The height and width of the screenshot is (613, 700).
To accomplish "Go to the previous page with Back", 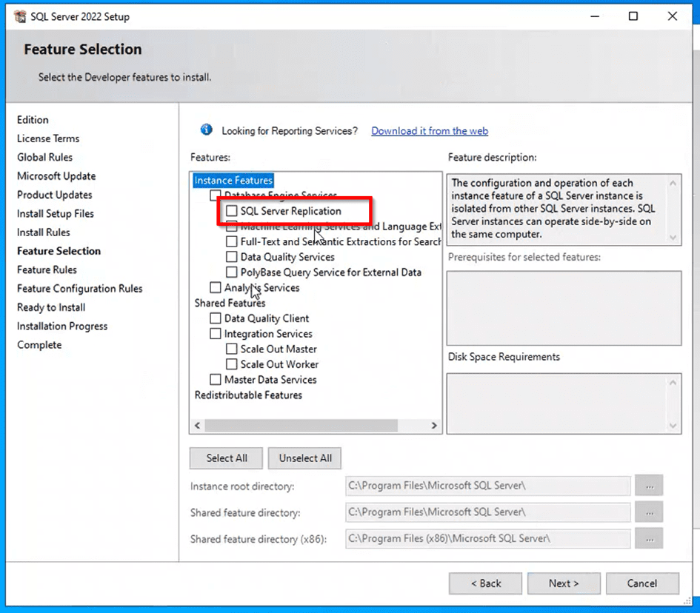I will tap(486, 583).
